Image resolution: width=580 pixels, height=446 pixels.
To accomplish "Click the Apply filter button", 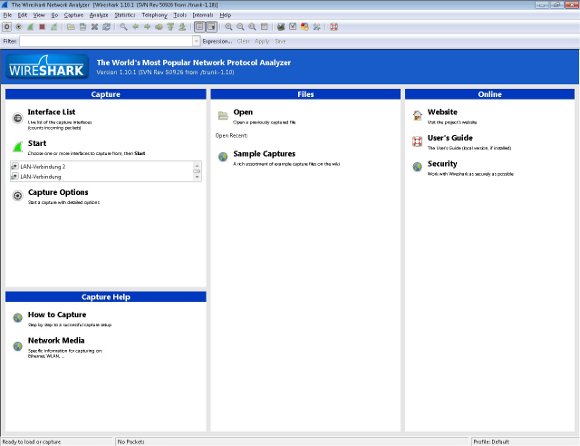I will click(x=262, y=41).
